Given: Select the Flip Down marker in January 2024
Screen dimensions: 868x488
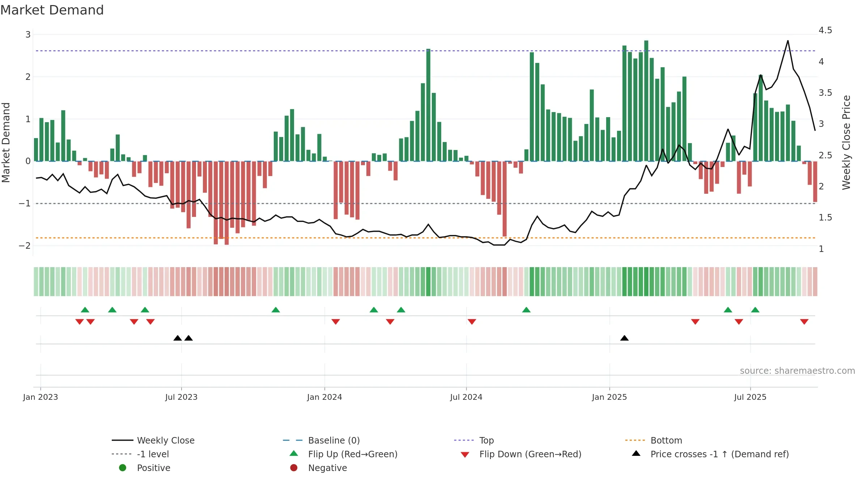Looking at the screenshot, I should 336,321.
